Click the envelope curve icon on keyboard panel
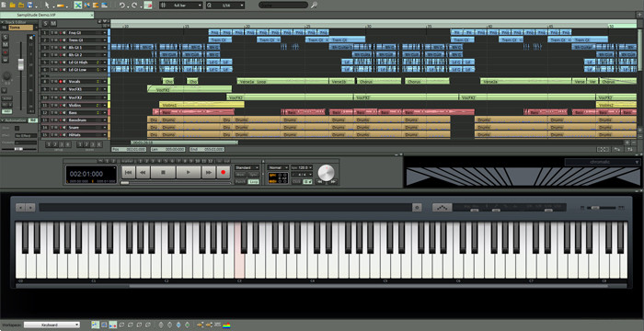The height and width of the screenshot is (331, 644). [442, 208]
